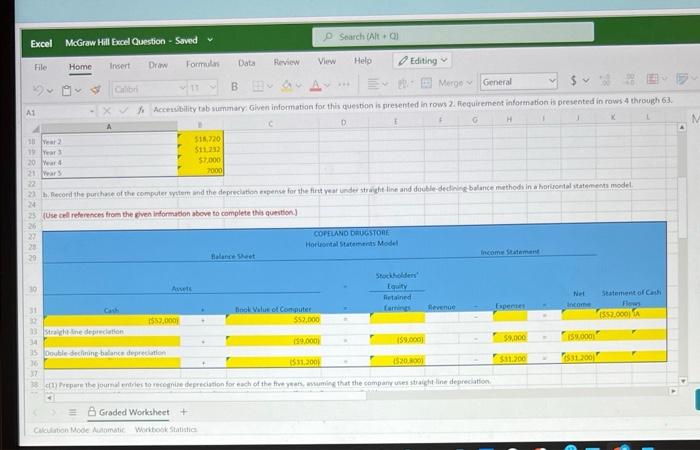The image size is (700, 450).
Task: Switch to the Insert tab
Action: click(120, 66)
